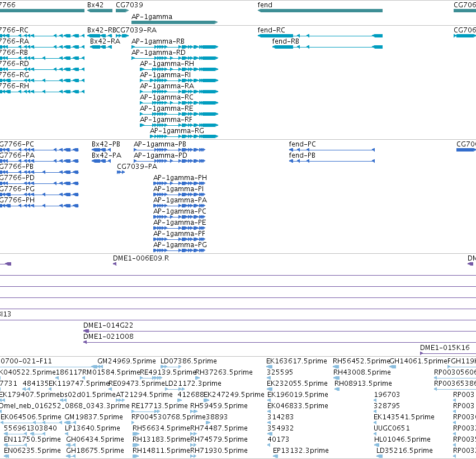Select EST HL01046.5prime

(x=402, y=439)
